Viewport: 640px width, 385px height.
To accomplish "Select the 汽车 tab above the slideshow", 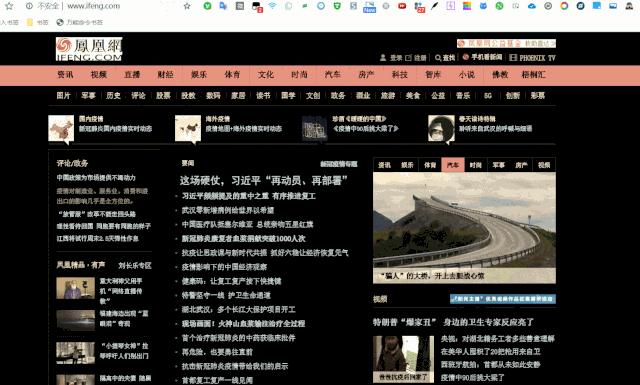I will click(453, 165).
